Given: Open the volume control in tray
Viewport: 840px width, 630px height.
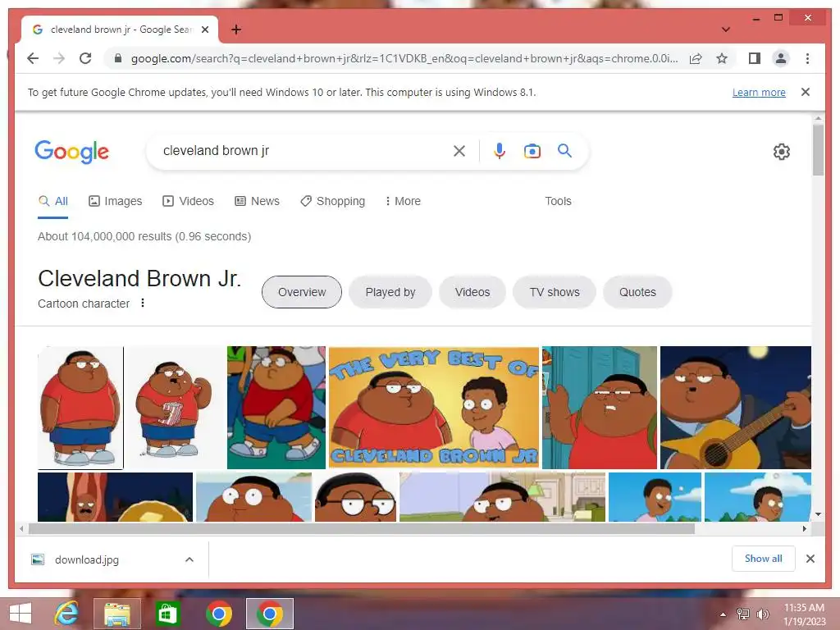Looking at the screenshot, I should pyautogui.click(x=762, y=614).
